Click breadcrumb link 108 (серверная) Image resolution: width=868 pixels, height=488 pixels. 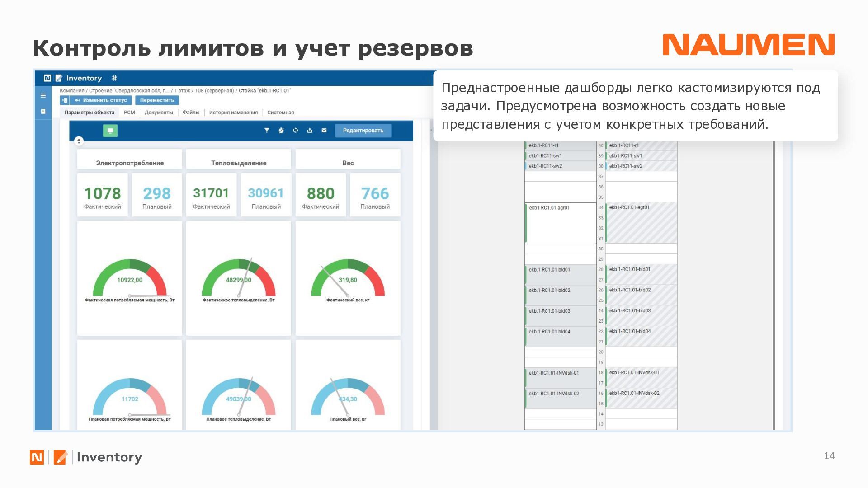click(x=214, y=91)
